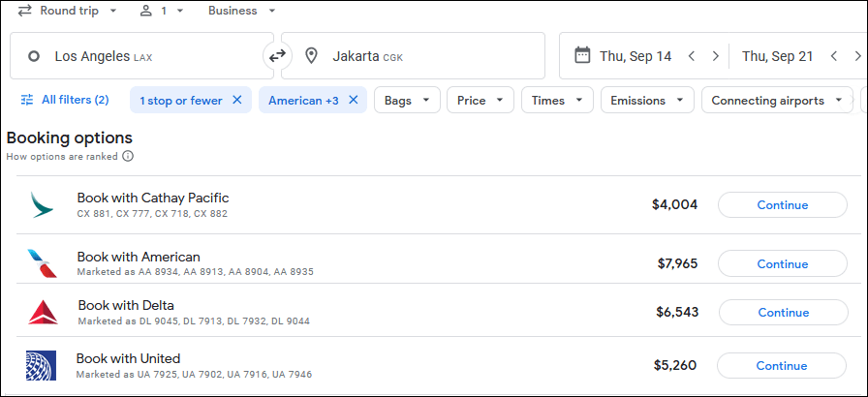Continue with Delta booking

[784, 313]
